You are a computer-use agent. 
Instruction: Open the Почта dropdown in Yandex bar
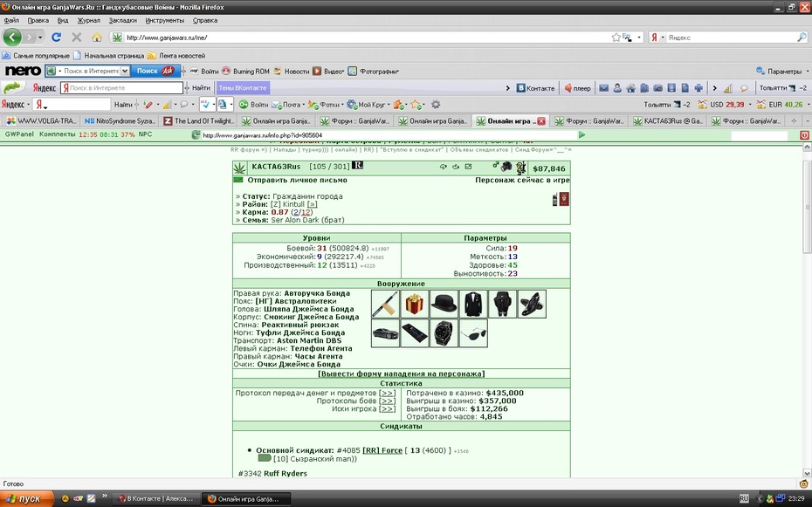point(304,105)
